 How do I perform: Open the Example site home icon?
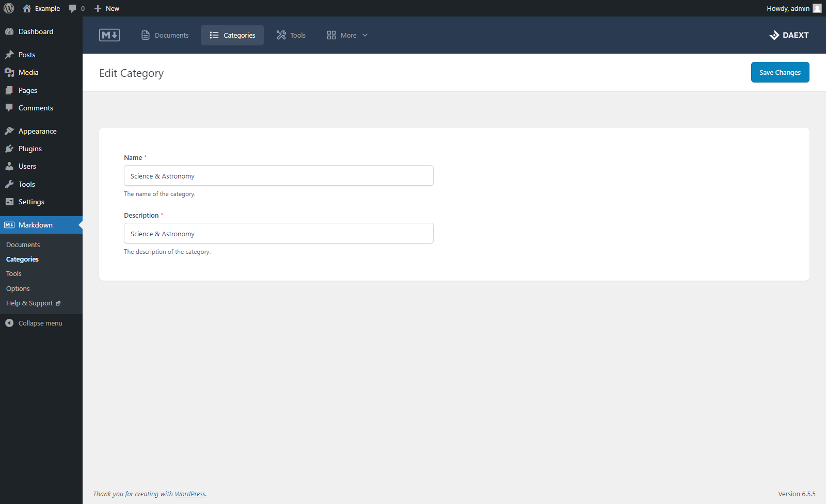tap(27, 8)
